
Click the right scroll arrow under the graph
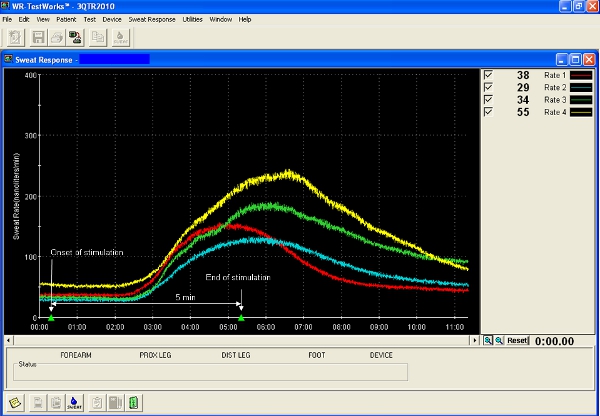point(473,341)
